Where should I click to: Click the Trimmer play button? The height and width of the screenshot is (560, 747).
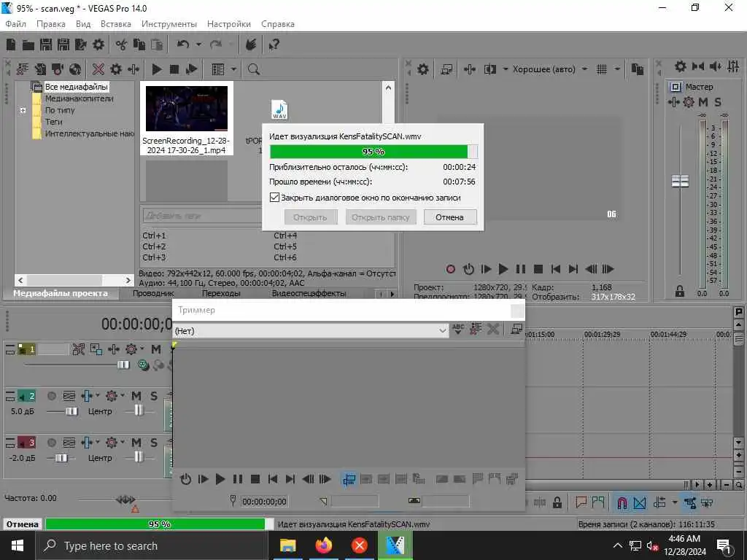(220, 479)
